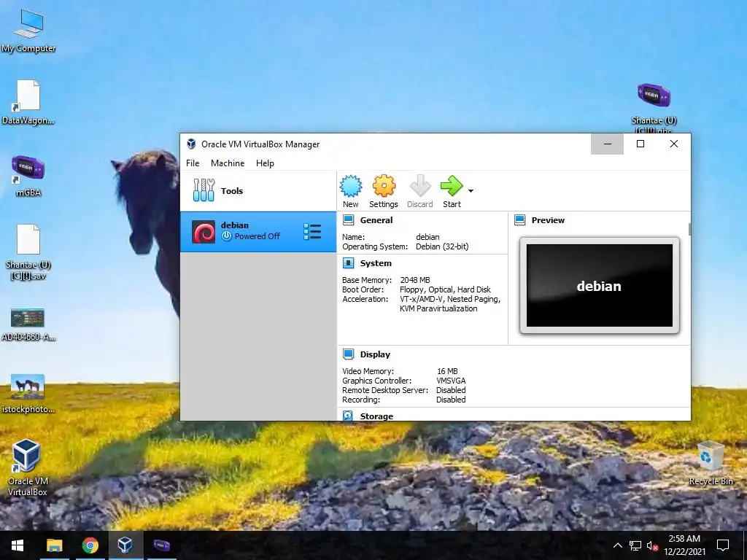The height and width of the screenshot is (560, 747).
Task: Click the debian preview thumbnail
Action: [x=600, y=286]
